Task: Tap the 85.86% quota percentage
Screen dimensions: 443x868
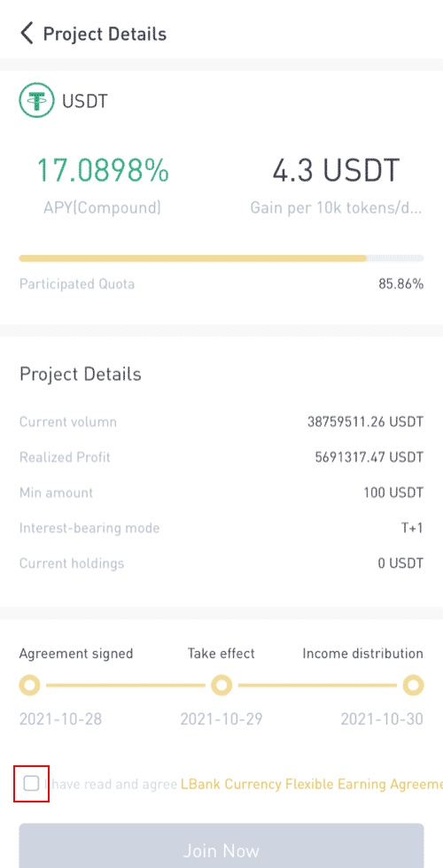Action: pos(400,284)
